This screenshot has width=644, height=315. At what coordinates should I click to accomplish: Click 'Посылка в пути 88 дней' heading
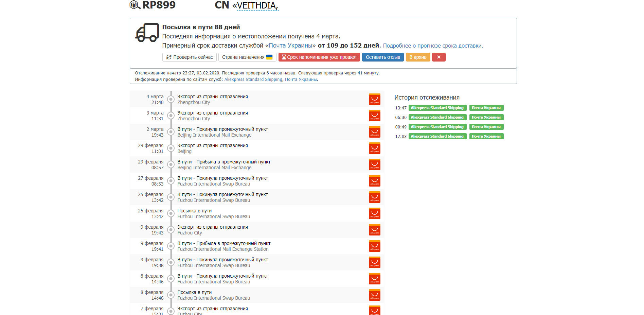click(x=201, y=27)
